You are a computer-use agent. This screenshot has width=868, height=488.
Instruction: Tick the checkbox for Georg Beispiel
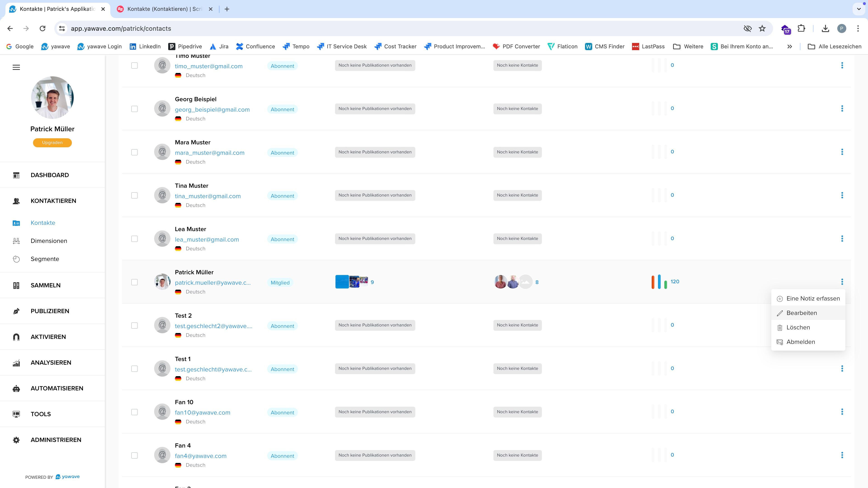coord(134,109)
